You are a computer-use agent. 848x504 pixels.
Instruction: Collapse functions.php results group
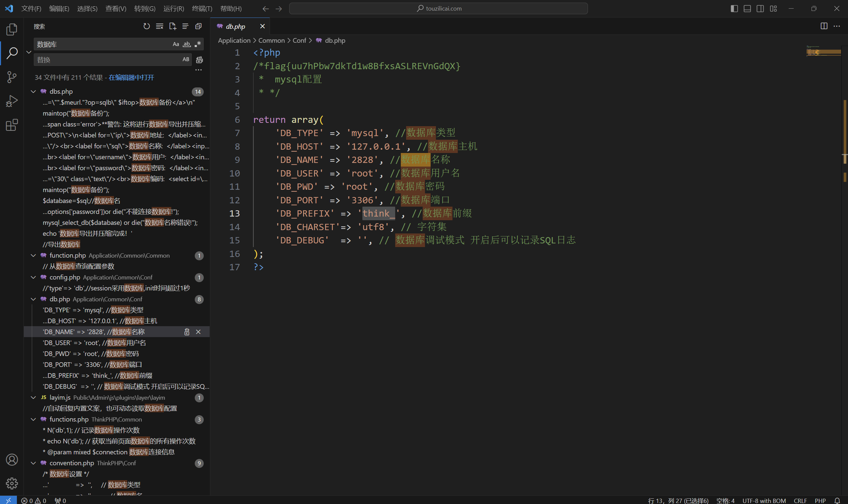coord(33,420)
